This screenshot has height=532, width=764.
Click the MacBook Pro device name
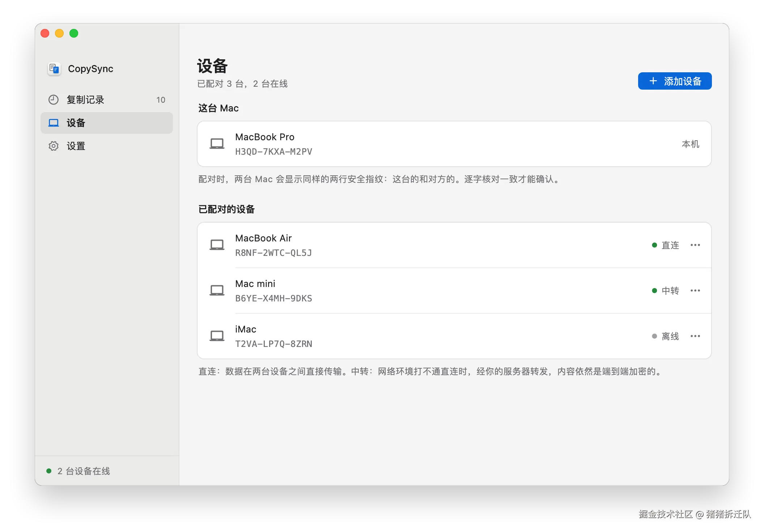(265, 137)
